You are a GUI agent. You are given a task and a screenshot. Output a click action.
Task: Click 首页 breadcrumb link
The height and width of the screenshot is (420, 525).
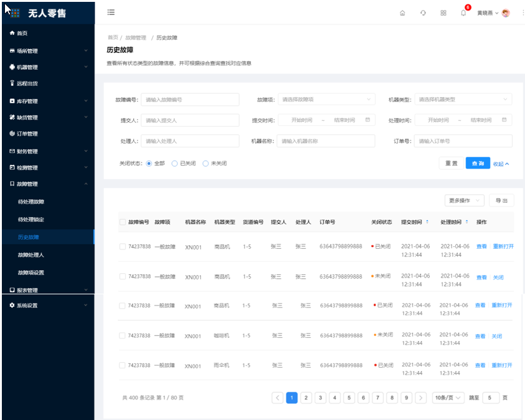(x=113, y=37)
